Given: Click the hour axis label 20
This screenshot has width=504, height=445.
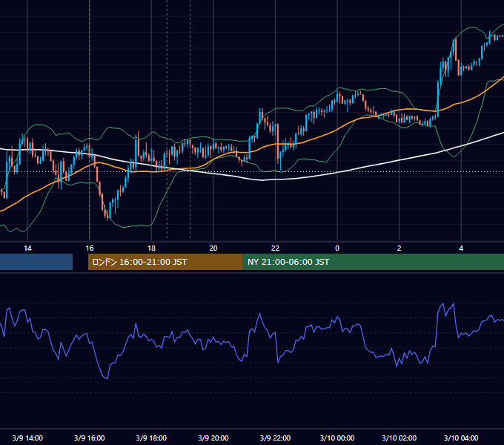Looking at the screenshot, I should pyautogui.click(x=213, y=248).
